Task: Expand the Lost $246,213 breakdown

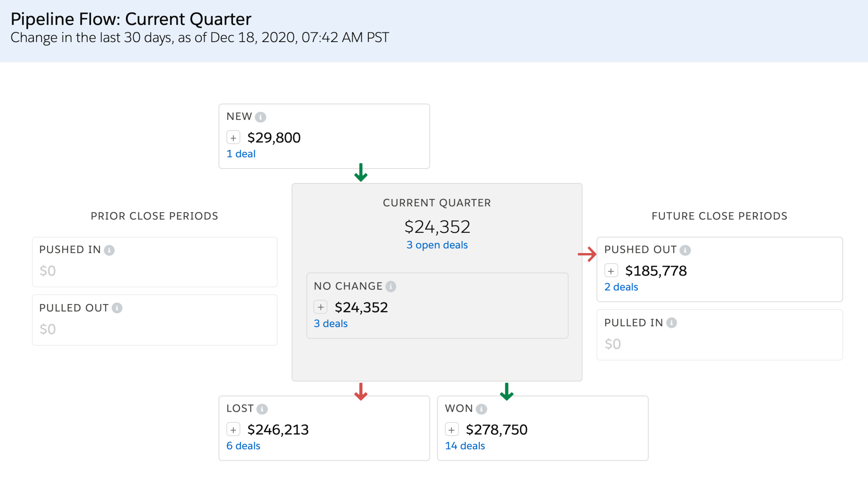Action: (x=233, y=430)
